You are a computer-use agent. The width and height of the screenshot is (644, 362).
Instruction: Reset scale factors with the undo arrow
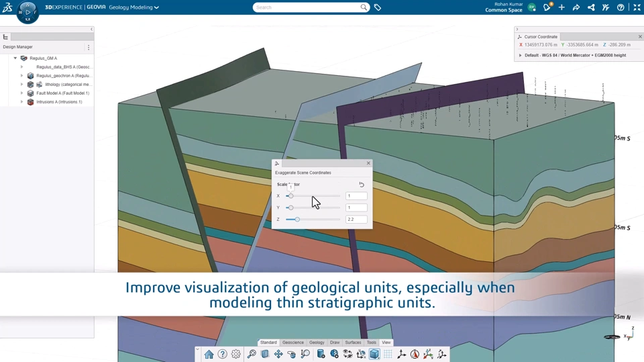click(x=362, y=184)
